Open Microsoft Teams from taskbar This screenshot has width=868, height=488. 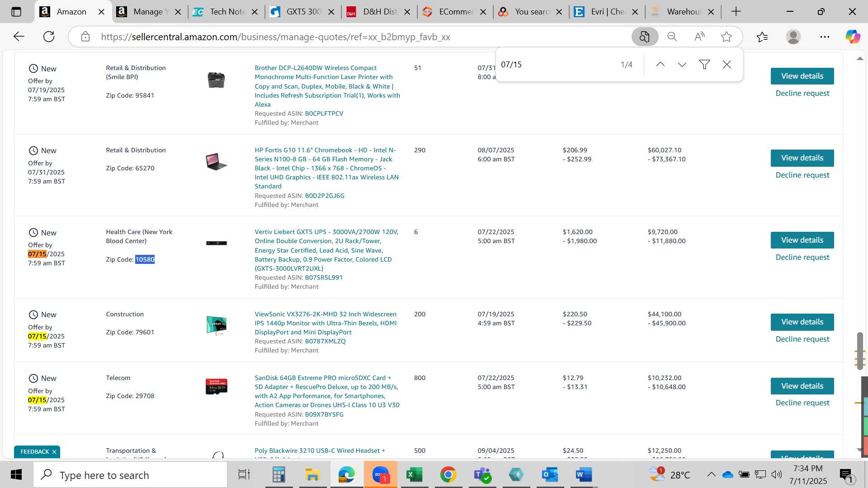click(x=482, y=475)
